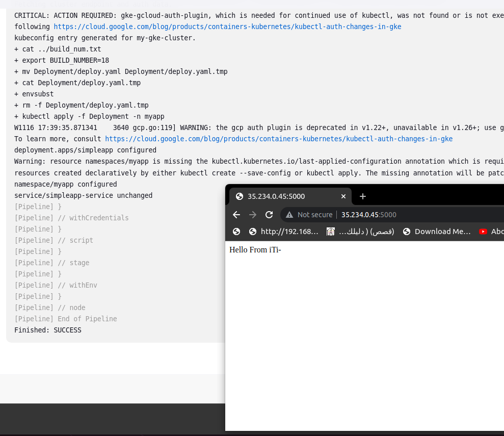Viewport: 504px width, 436px height.
Task: Click the red YouTube bookmark icon
Action: 483,231
